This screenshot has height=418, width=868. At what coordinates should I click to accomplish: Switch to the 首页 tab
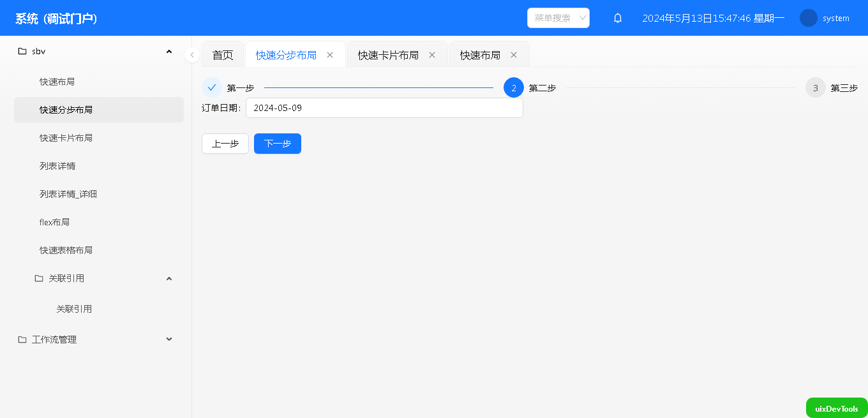(223, 55)
